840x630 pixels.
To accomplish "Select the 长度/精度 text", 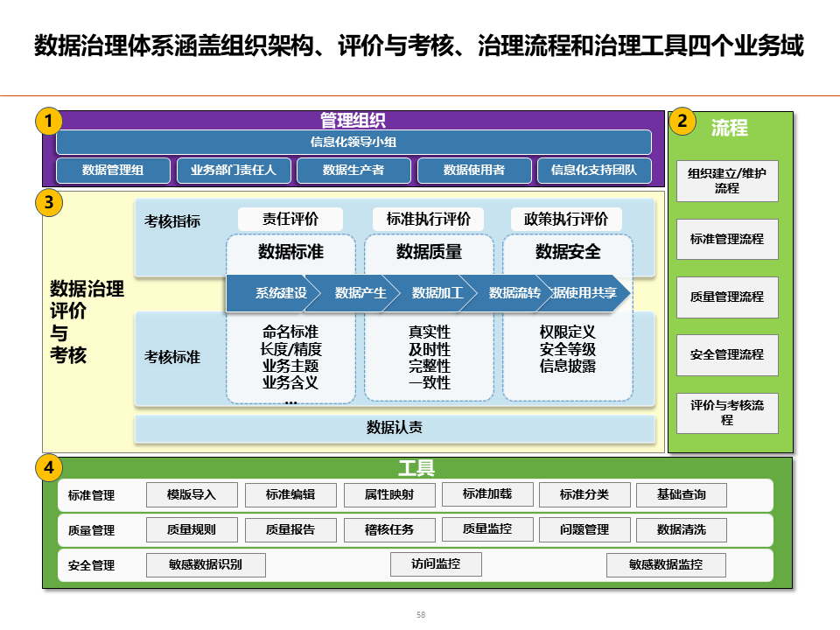I will tap(290, 349).
